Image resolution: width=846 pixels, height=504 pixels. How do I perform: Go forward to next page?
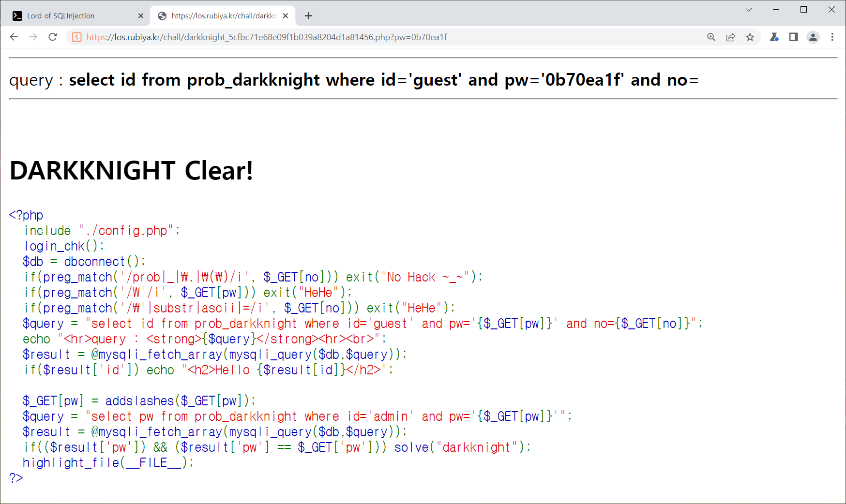point(33,37)
